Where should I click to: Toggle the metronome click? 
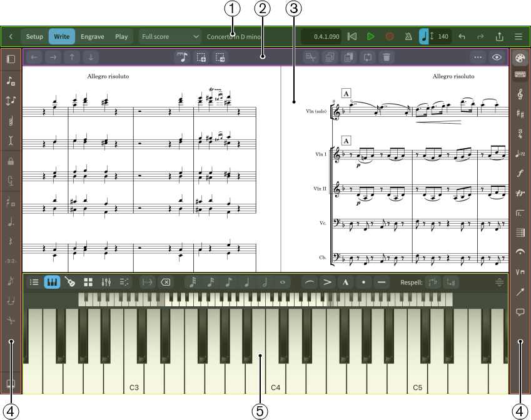(x=408, y=37)
